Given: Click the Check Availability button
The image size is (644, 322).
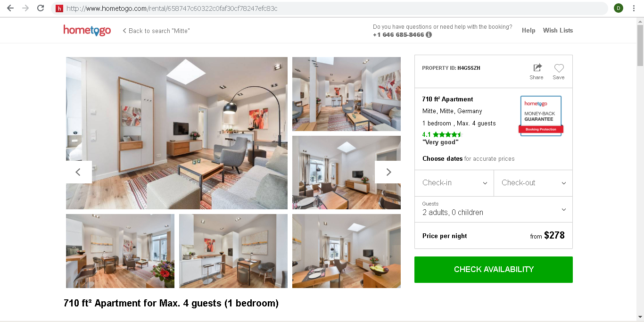Looking at the screenshot, I should tap(494, 270).
